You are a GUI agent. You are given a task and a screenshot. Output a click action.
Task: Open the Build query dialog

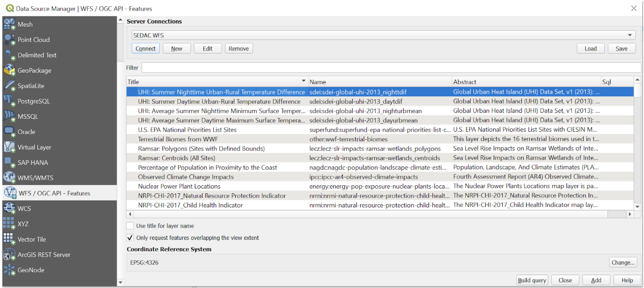click(532, 280)
